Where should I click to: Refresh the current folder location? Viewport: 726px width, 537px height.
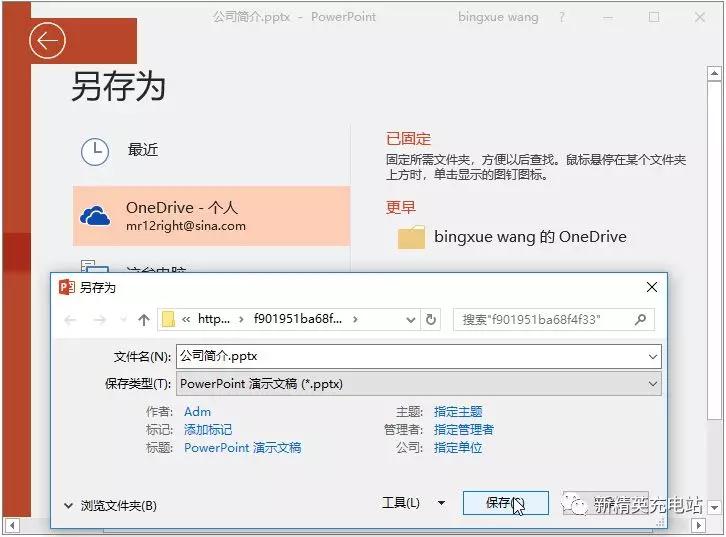(431, 319)
